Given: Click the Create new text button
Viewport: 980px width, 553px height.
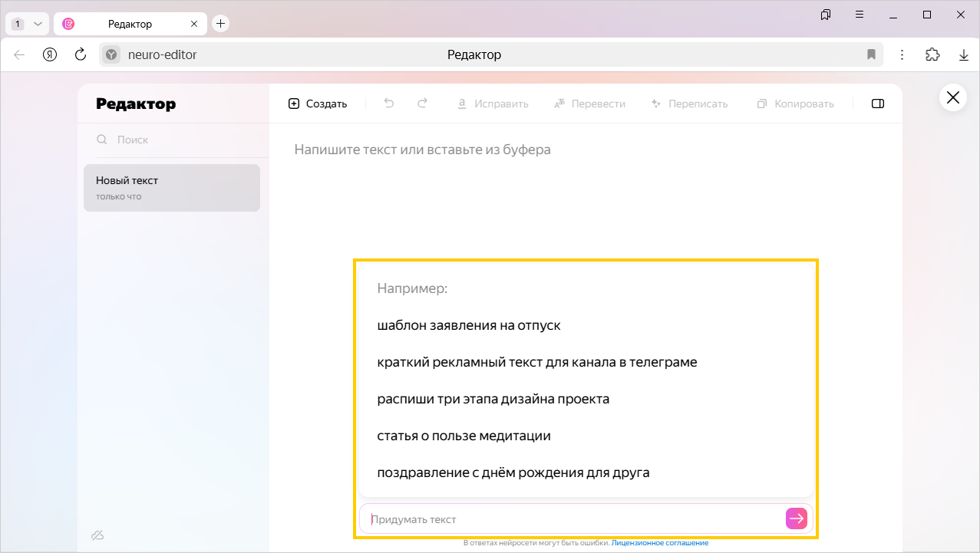Looking at the screenshot, I should click(x=318, y=104).
